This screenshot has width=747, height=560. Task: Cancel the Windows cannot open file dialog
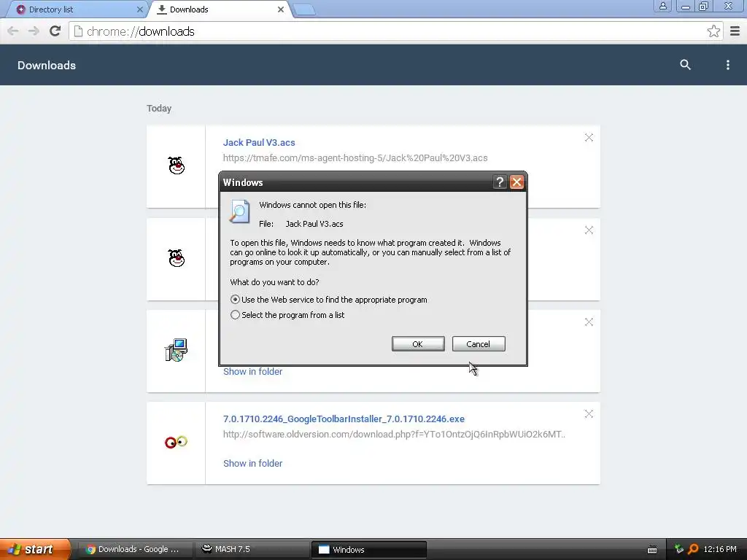pos(479,344)
